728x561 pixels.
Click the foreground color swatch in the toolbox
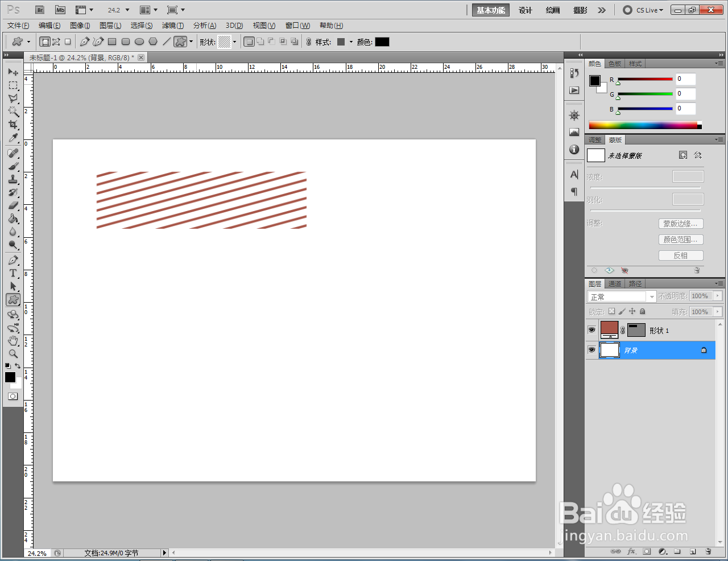tap(10, 377)
